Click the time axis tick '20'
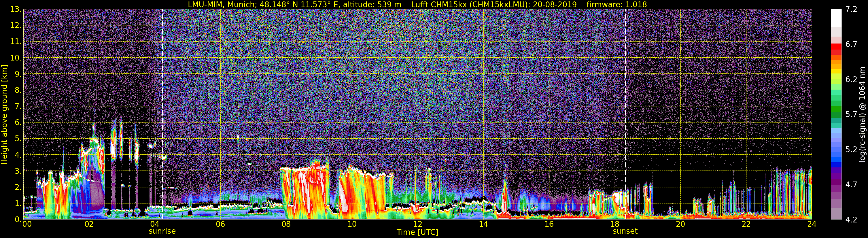Screen dimensions: 868x238 pyautogui.click(x=680, y=224)
